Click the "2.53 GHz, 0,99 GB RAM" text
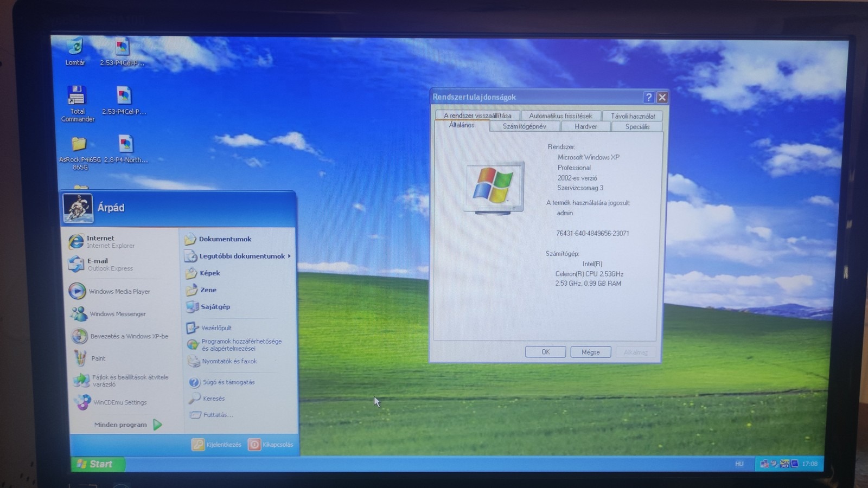Screen dimensions: 868x488 click(x=588, y=284)
